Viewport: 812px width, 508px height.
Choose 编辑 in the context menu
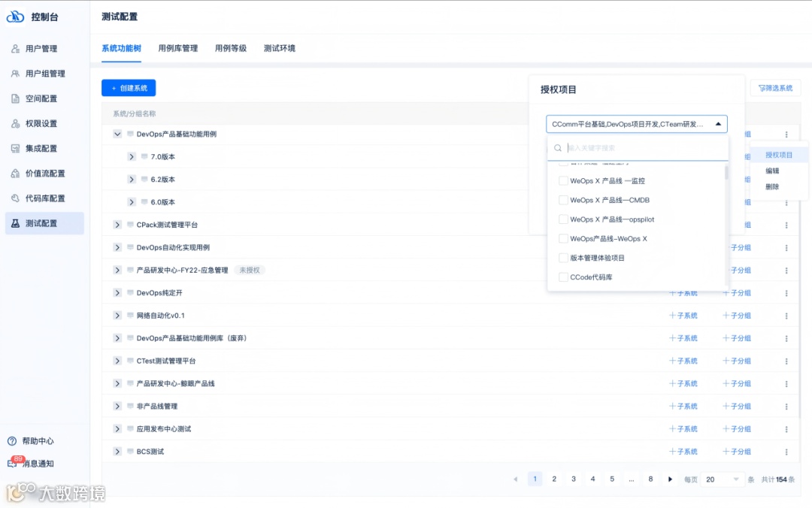(x=772, y=171)
